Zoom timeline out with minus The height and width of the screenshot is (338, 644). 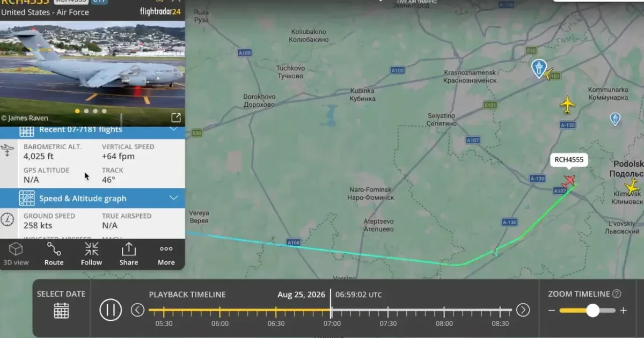pos(551,311)
